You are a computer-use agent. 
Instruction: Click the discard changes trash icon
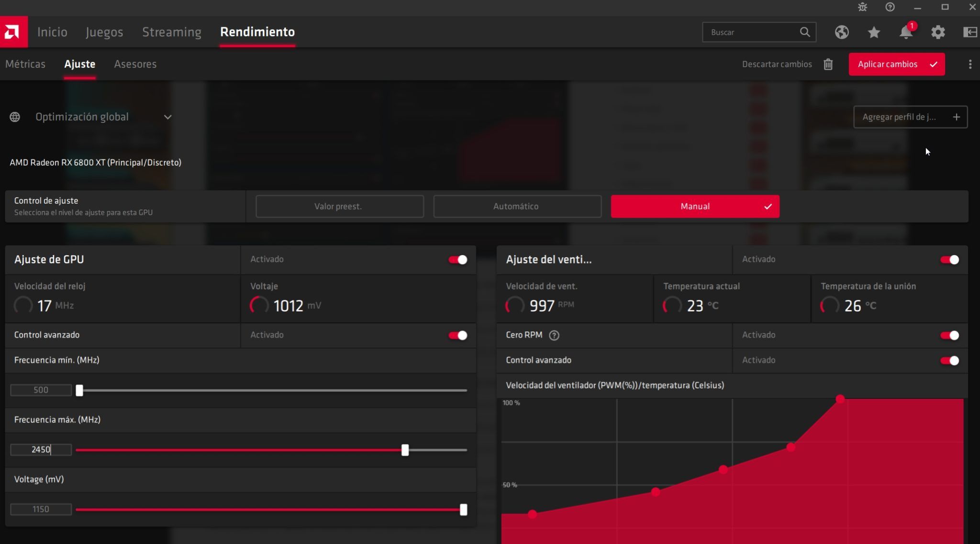(828, 64)
